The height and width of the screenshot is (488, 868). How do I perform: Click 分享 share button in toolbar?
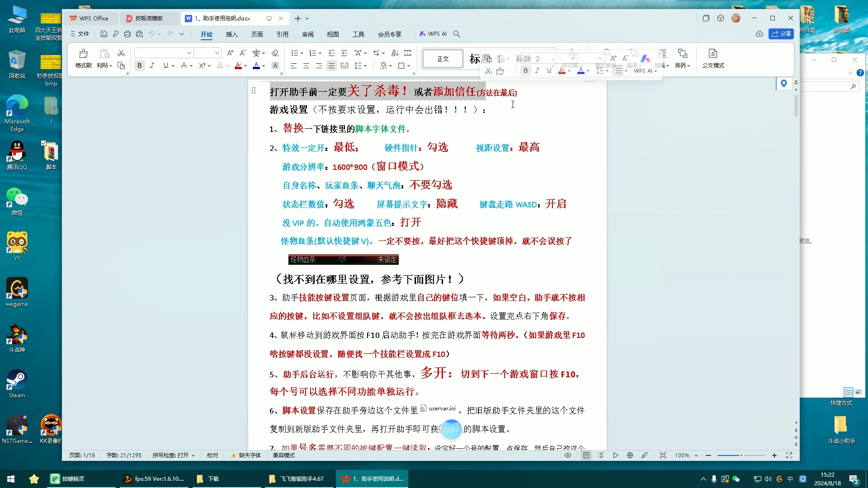coord(782,33)
